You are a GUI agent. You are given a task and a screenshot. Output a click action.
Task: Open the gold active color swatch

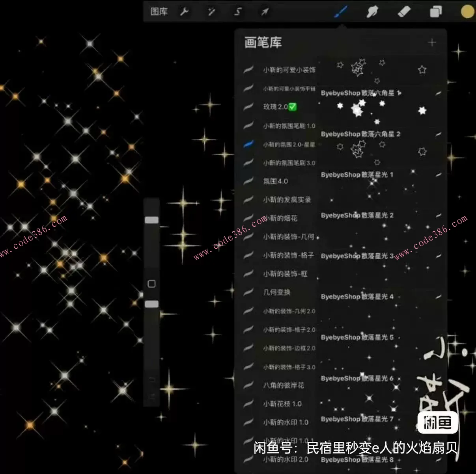pos(468,11)
